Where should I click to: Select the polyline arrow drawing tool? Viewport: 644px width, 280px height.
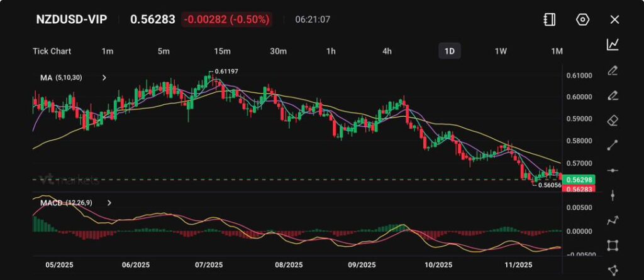pyautogui.click(x=613, y=220)
